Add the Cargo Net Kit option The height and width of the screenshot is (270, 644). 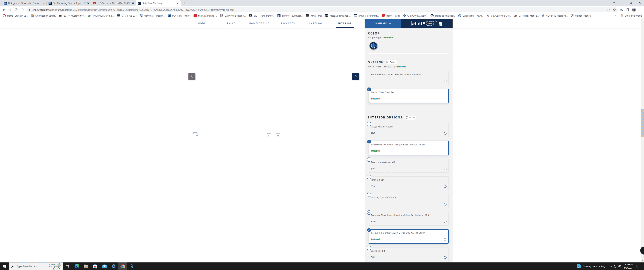coord(369,248)
